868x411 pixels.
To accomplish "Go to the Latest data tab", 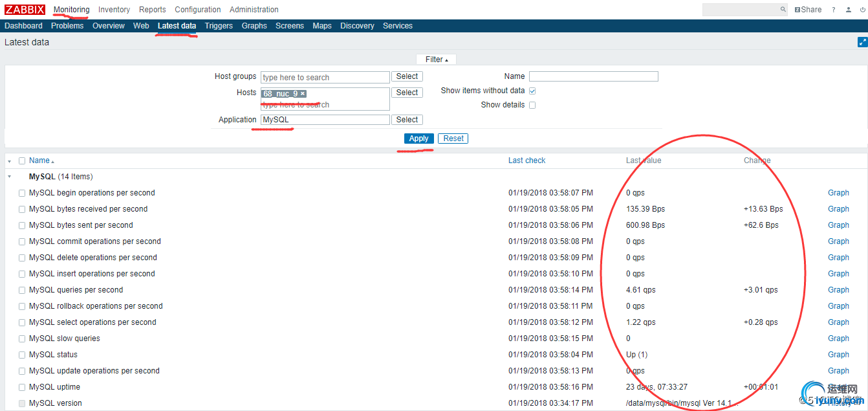I will coord(177,26).
